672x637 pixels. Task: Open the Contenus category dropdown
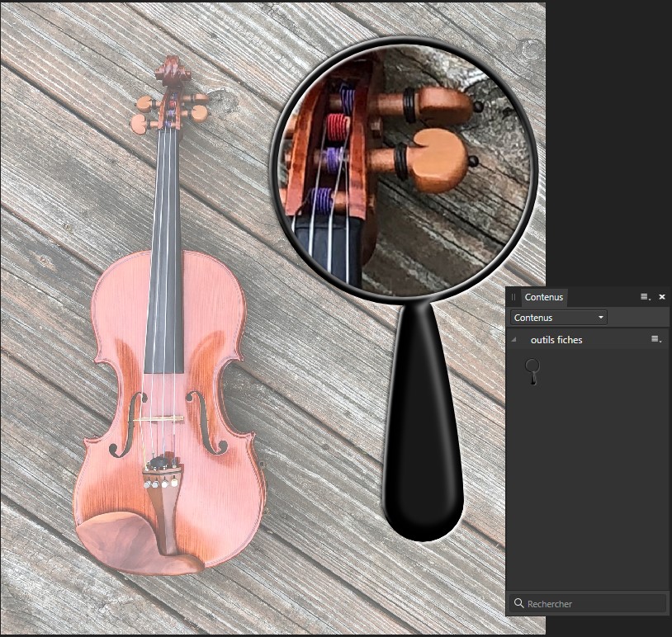click(x=558, y=318)
